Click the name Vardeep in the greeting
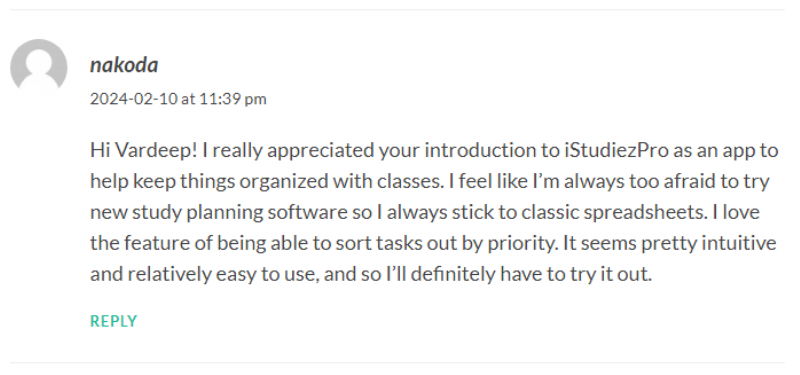The height and width of the screenshot is (375, 800). point(157,151)
